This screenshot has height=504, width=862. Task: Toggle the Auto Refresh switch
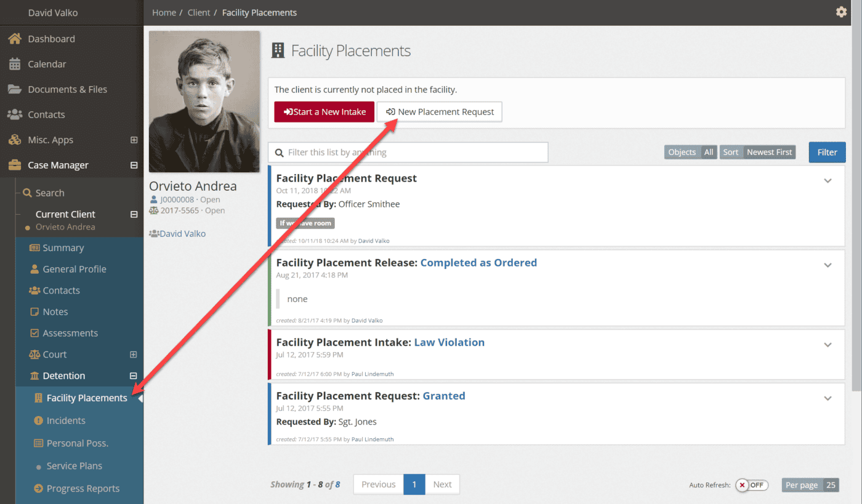coord(752,485)
